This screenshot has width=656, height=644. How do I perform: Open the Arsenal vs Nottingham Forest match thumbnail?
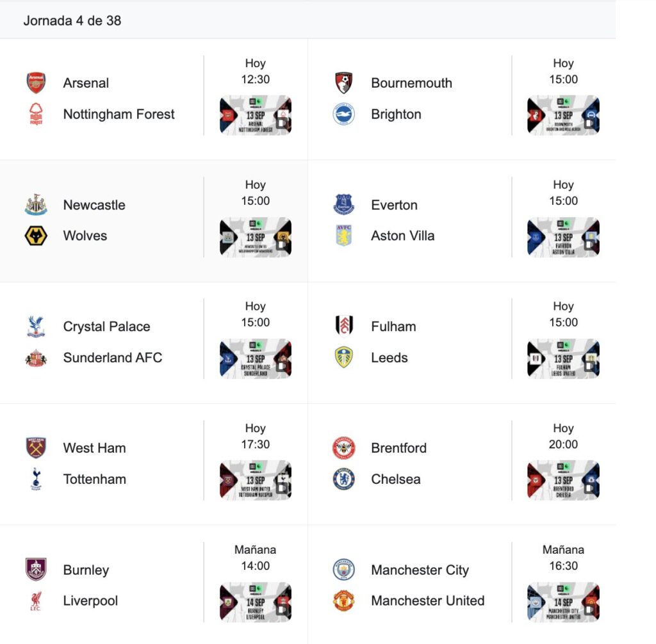coord(256,115)
